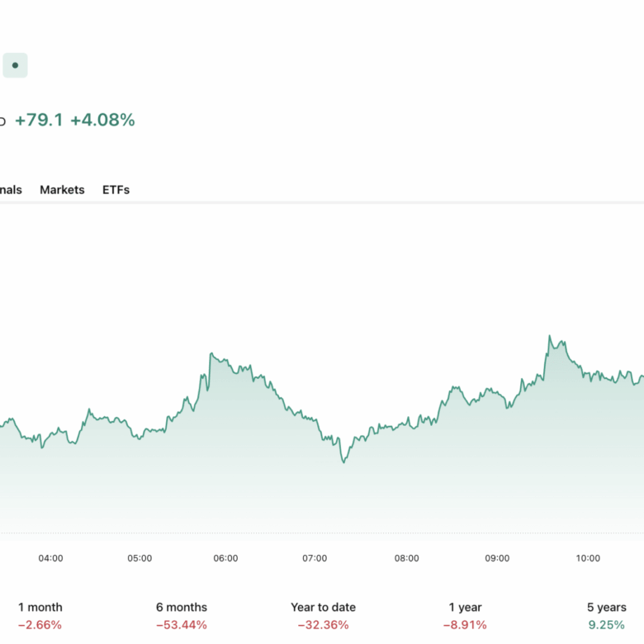
Task: Select the 1 month time range
Action: (40, 607)
